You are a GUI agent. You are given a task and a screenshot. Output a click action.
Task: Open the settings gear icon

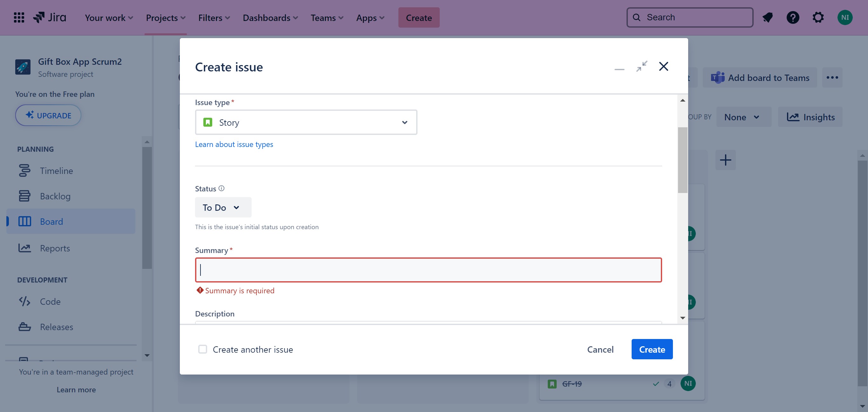coord(818,17)
